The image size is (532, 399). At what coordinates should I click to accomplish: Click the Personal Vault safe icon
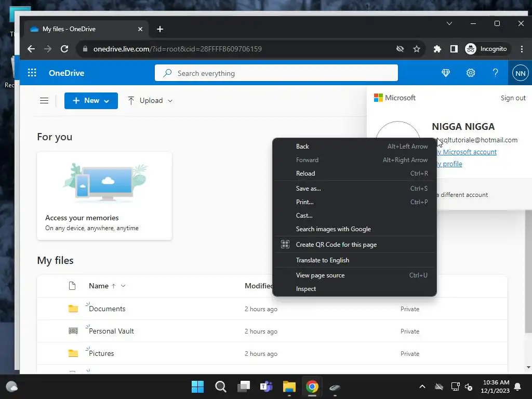(73, 331)
